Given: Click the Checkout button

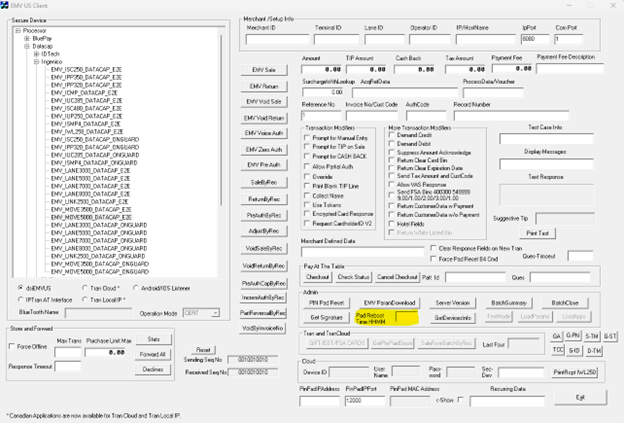Looking at the screenshot, I should coord(318,277).
